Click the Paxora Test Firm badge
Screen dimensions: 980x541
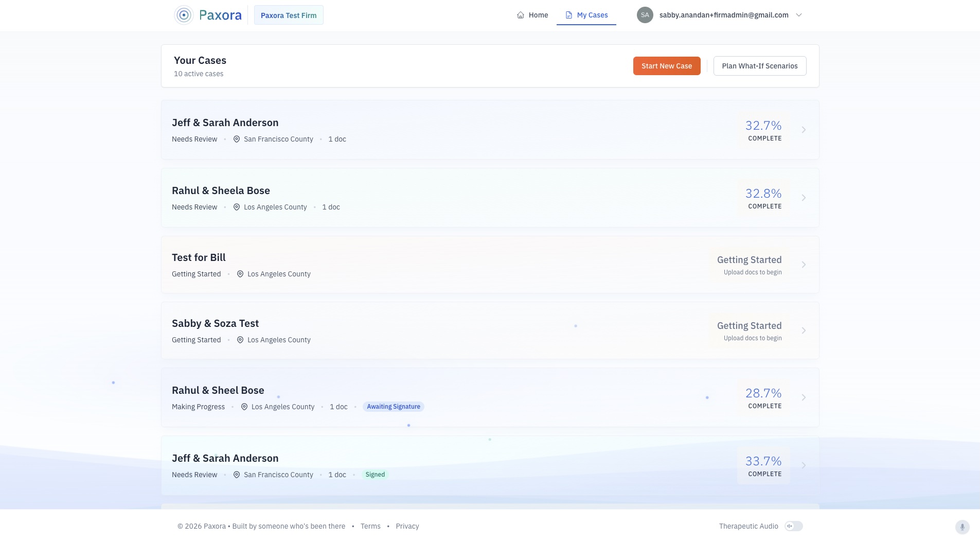289,15
